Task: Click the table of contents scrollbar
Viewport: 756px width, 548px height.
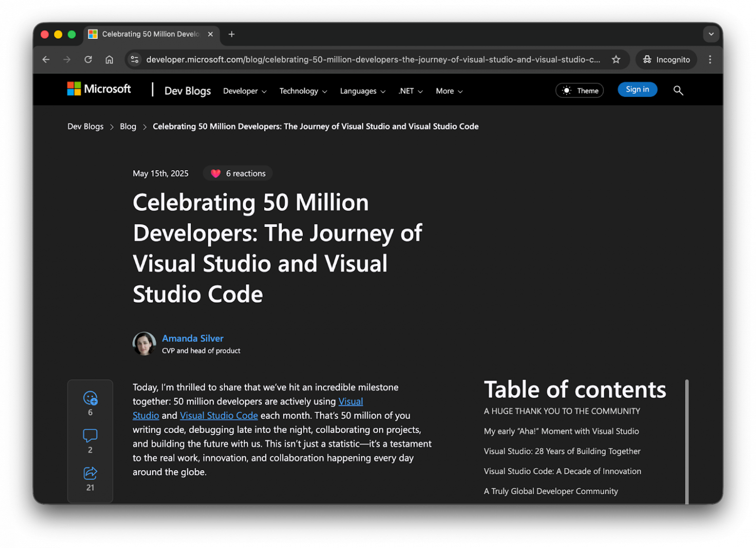Action: pyautogui.click(x=687, y=441)
